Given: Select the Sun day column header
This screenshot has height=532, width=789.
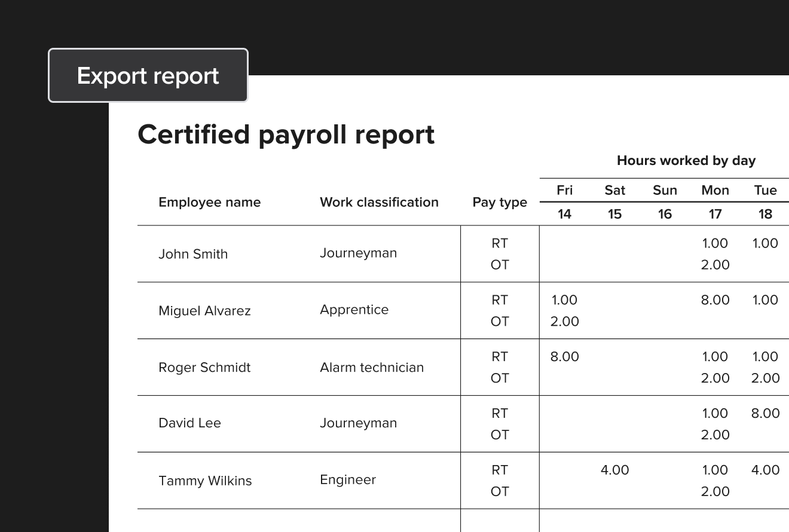Looking at the screenshot, I should point(665,190).
